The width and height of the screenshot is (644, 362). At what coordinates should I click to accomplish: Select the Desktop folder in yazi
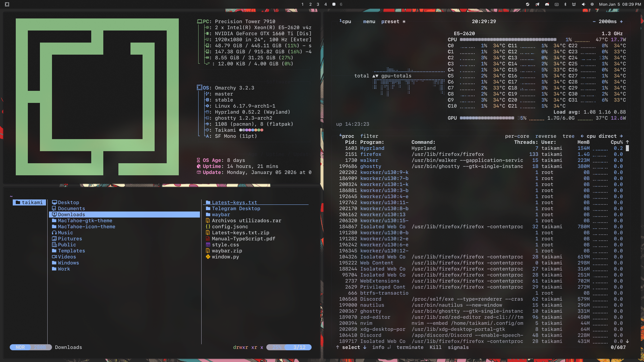point(124,202)
